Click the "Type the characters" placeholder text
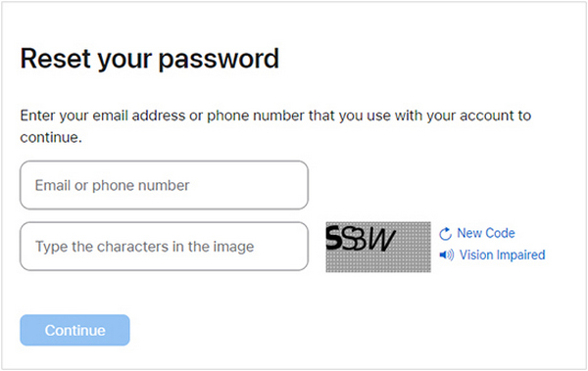 coord(144,247)
